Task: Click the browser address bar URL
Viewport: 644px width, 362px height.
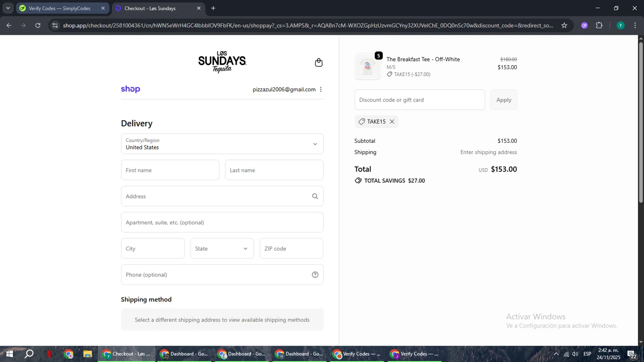Action: 308,25
